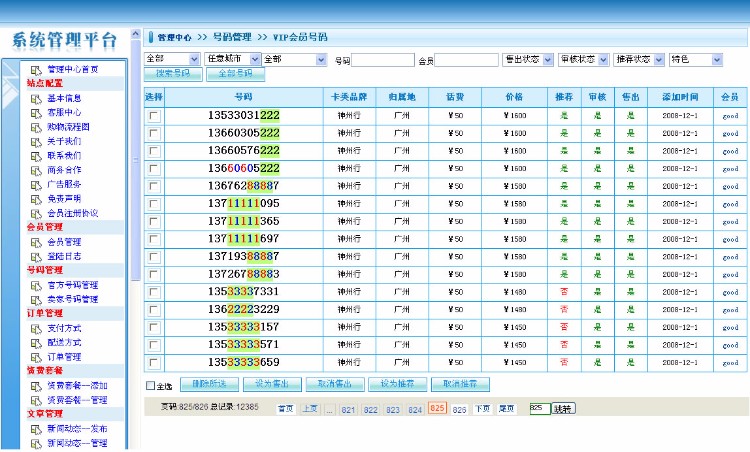The height and width of the screenshot is (452, 750).
Task: Select the icon beside 关于我们
Action: coord(36,142)
